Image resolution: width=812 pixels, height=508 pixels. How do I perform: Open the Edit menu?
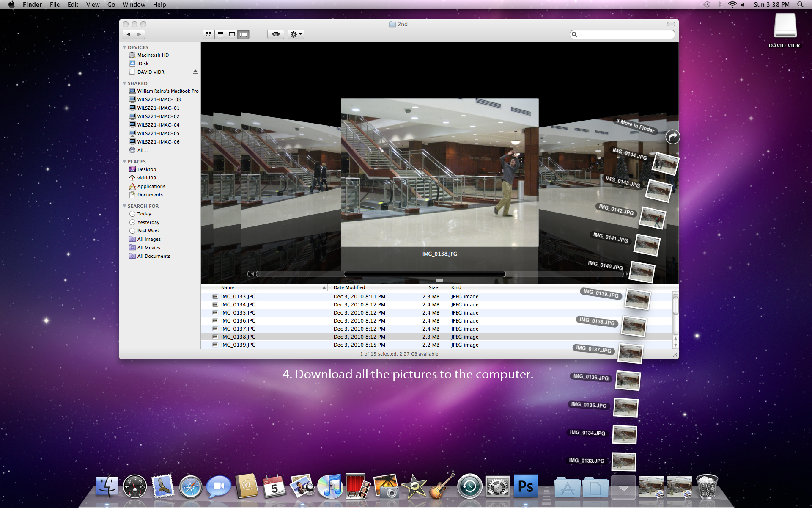73,5
